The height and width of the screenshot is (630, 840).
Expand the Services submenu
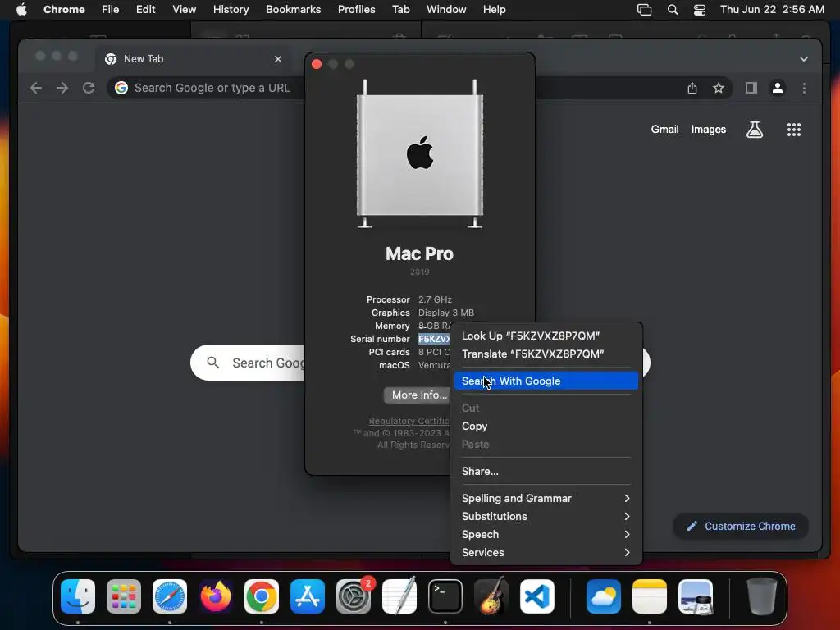pyautogui.click(x=546, y=552)
